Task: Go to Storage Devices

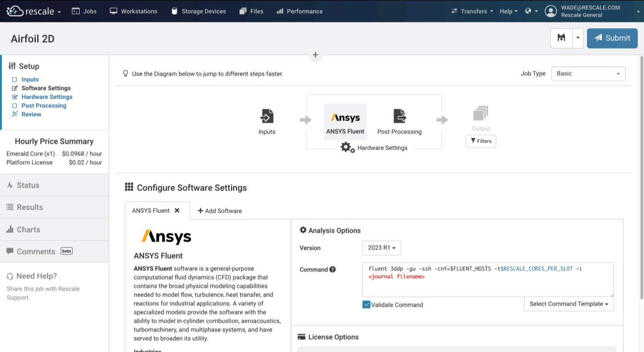Action: (x=198, y=11)
